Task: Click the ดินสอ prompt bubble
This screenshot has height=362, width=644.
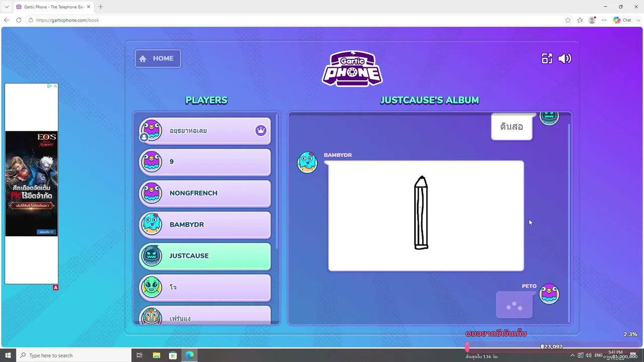Action: (x=512, y=127)
